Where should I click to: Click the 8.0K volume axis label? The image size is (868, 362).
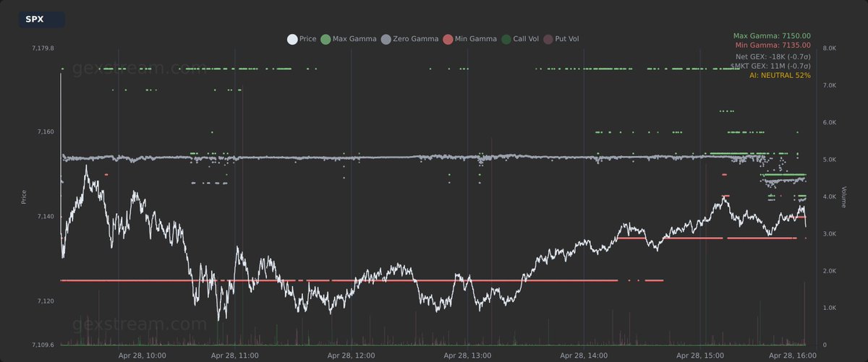click(829, 48)
